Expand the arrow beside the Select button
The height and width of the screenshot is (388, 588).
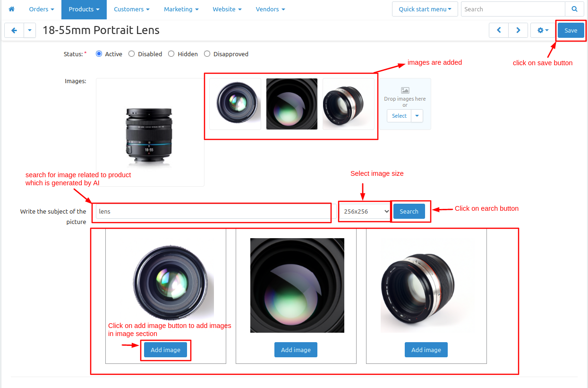pos(417,116)
